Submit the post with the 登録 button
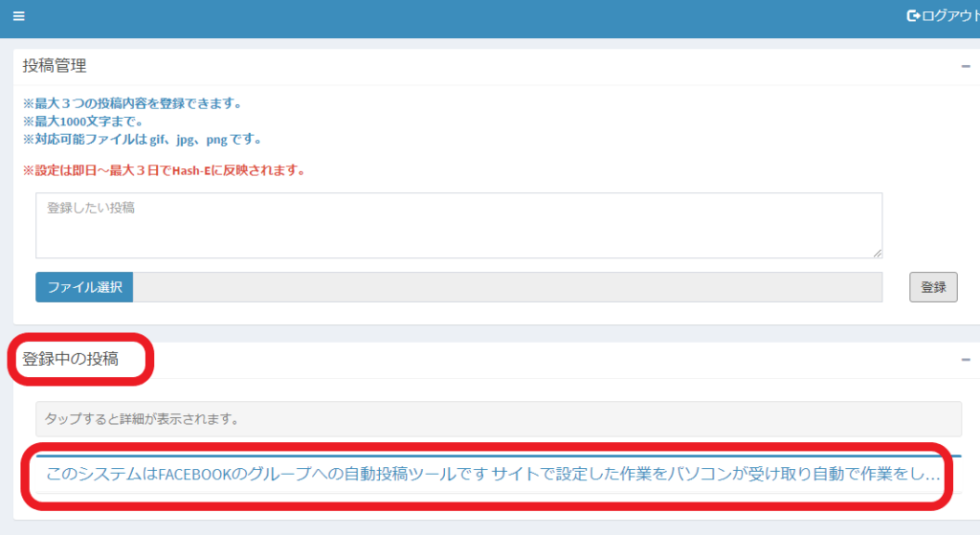 pos(933,287)
